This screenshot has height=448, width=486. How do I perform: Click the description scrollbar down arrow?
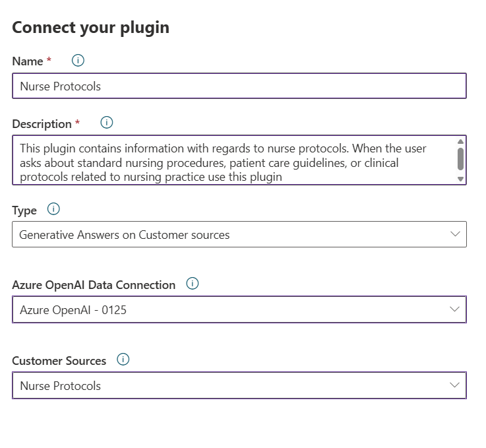pyautogui.click(x=460, y=179)
